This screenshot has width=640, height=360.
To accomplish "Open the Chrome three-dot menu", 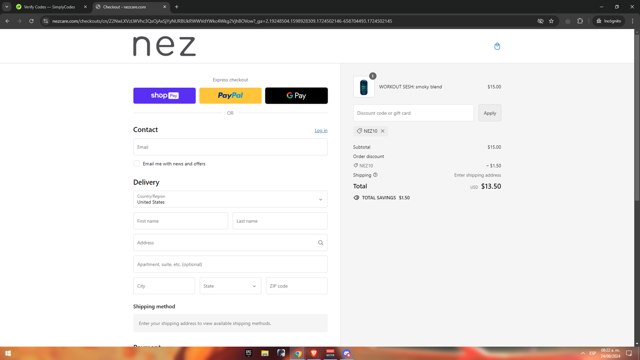I will point(632,21).
